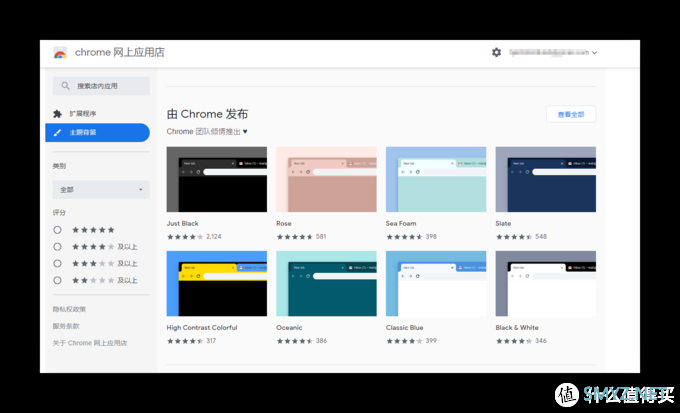Select the three stars 及以上 radio button
This screenshot has width=680, height=413.
57,263
